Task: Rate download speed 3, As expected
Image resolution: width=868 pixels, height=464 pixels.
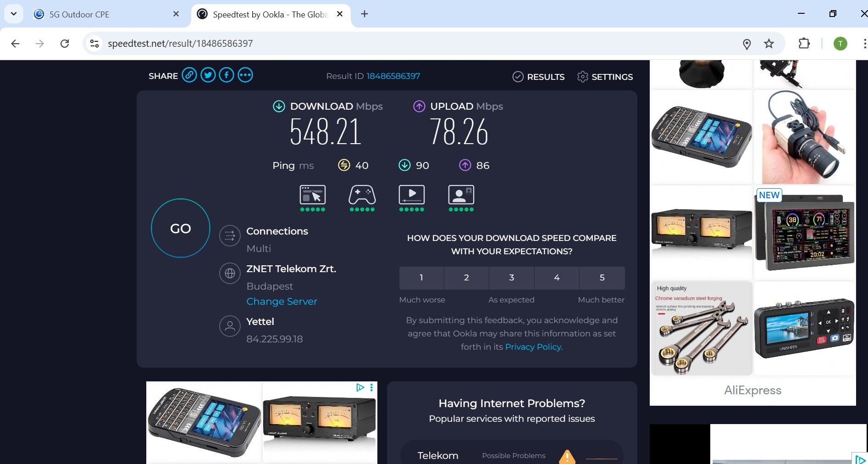Action: [512, 278]
